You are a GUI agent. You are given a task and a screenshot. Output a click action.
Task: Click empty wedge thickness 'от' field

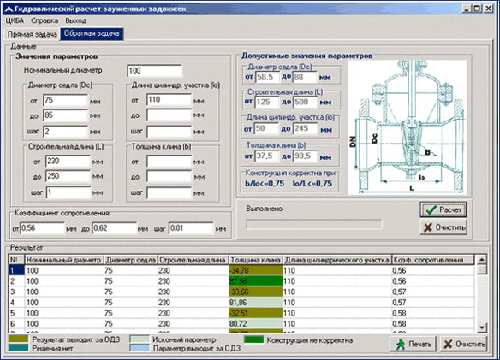point(169,162)
